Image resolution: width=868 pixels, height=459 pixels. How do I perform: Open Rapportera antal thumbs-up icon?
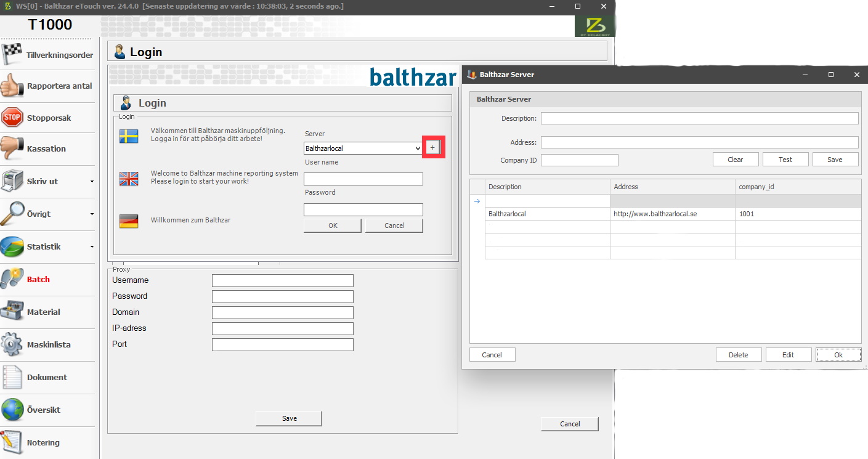12,86
